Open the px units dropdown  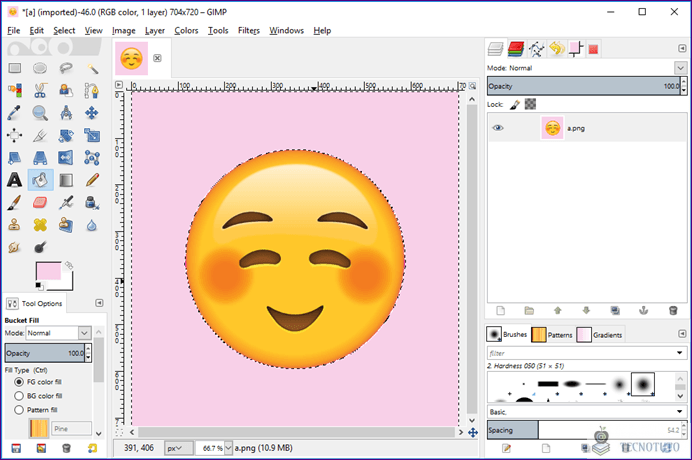(x=179, y=448)
